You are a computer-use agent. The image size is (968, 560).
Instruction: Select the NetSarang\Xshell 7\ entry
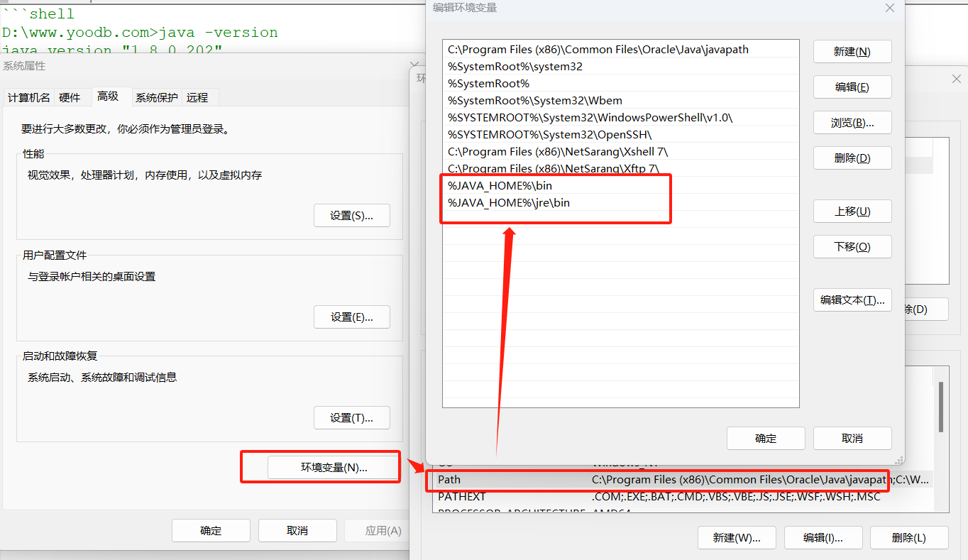(x=621, y=151)
